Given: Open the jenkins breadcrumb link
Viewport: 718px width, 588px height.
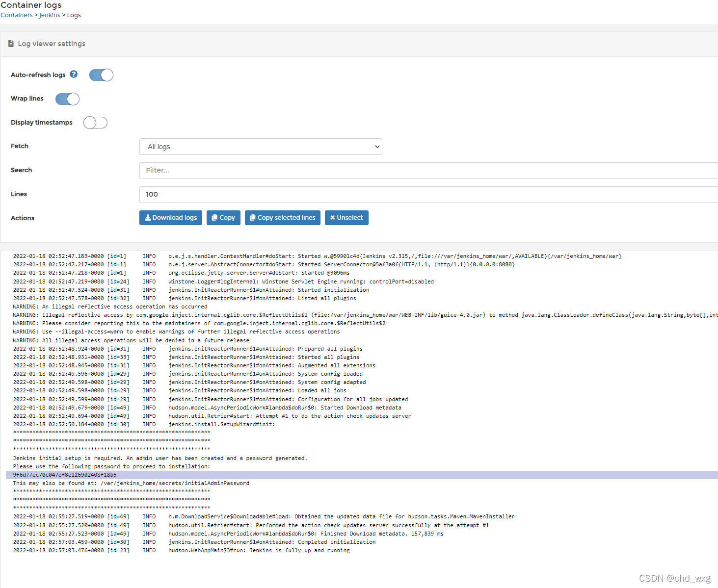Looking at the screenshot, I should pyautogui.click(x=50, y=15).
